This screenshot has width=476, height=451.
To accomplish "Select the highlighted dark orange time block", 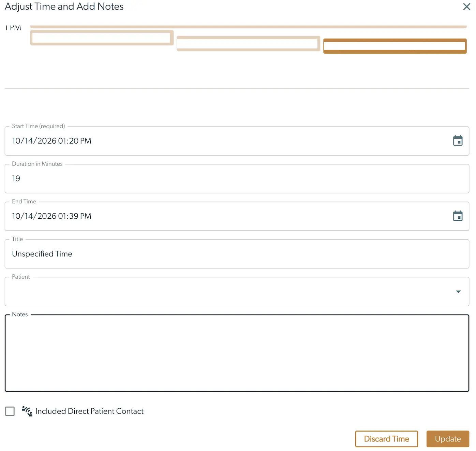I will coord(395,46).
